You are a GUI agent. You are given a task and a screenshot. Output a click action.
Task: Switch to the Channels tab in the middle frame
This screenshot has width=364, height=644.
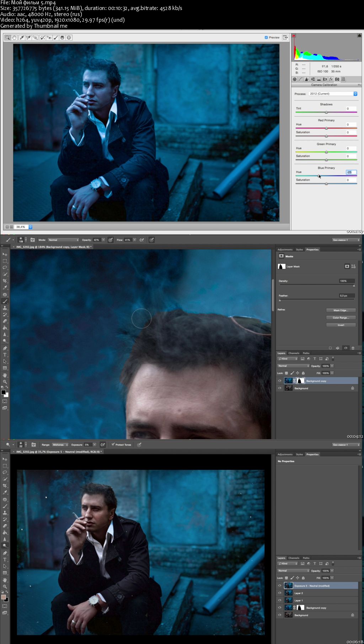(x=294, y=353)
